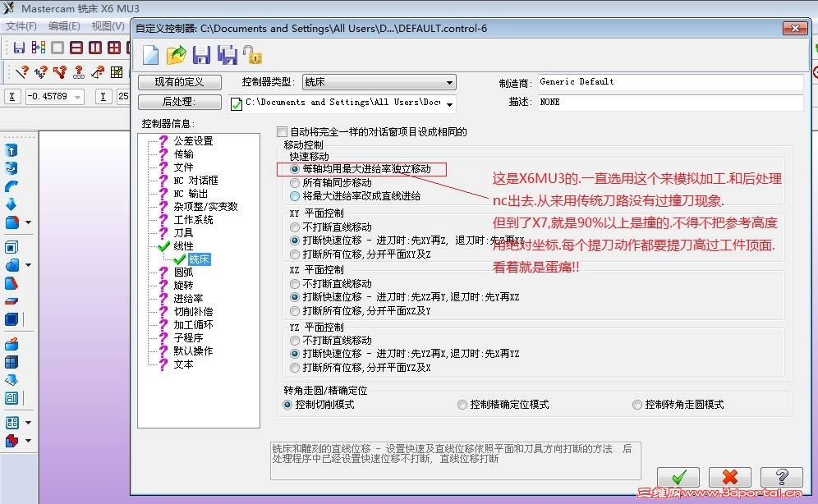Select '打断所有位移,分开平面YZ及X' radio option
818x504 pixels.
(295, 368)
